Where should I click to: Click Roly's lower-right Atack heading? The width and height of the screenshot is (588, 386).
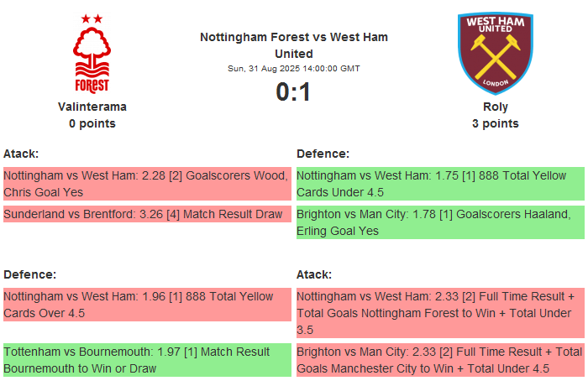(314, 274)
